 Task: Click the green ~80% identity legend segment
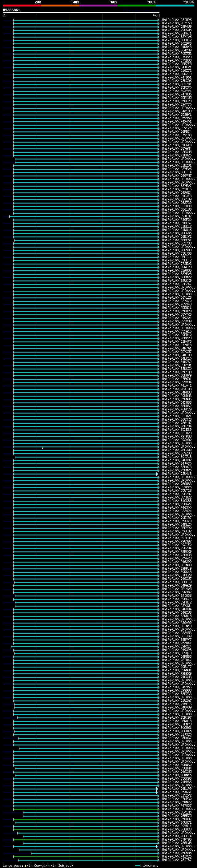click(137, 6)
